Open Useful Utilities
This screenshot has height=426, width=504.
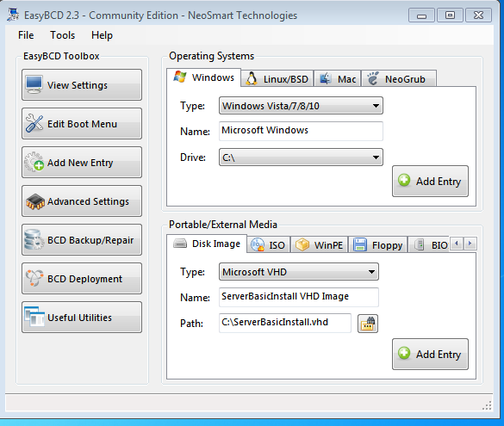(82, 318)
